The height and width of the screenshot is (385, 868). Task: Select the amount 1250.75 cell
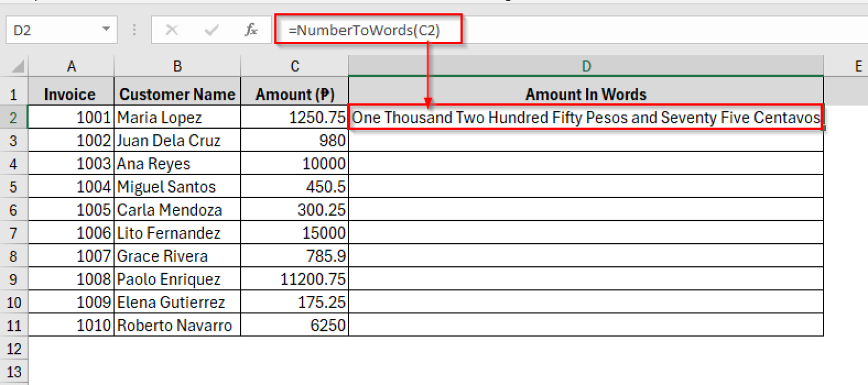(x=294, y=117)
